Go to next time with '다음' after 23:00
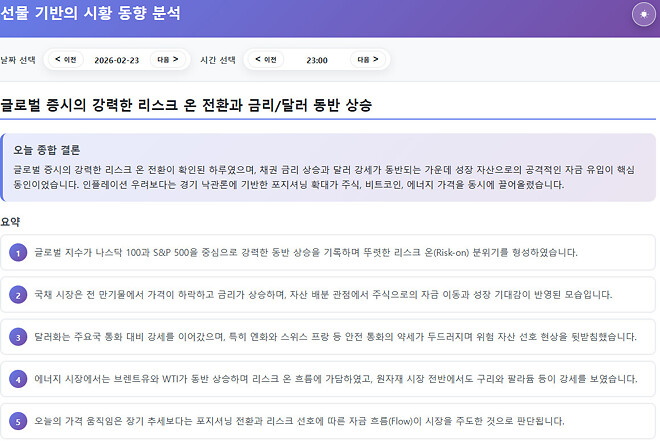The width and height of the screenshot is (660, 441). tap(367, 59)
